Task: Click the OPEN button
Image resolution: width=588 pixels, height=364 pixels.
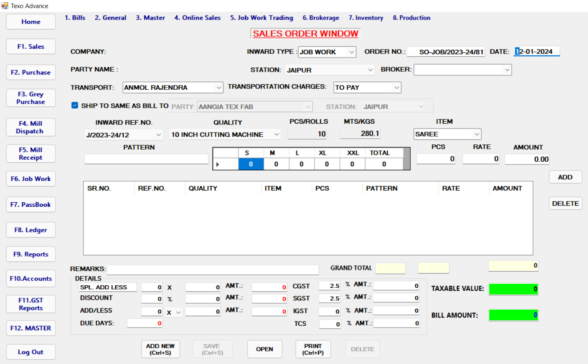Action: (264, 349)
